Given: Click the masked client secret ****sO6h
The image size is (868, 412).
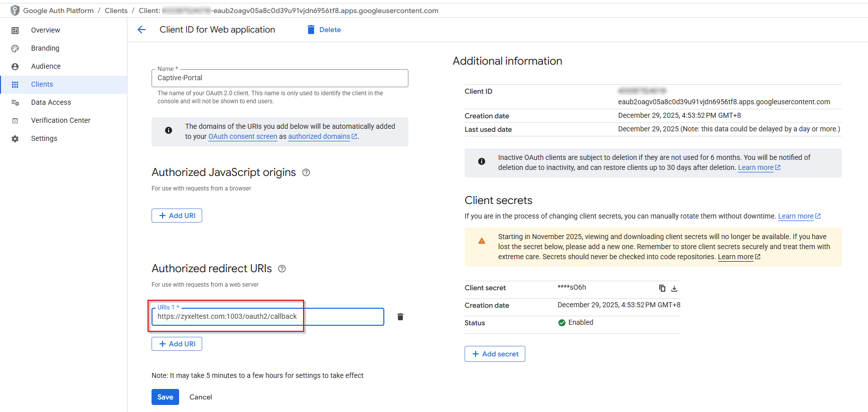Looking at the screenshot, I should point(571,287).
